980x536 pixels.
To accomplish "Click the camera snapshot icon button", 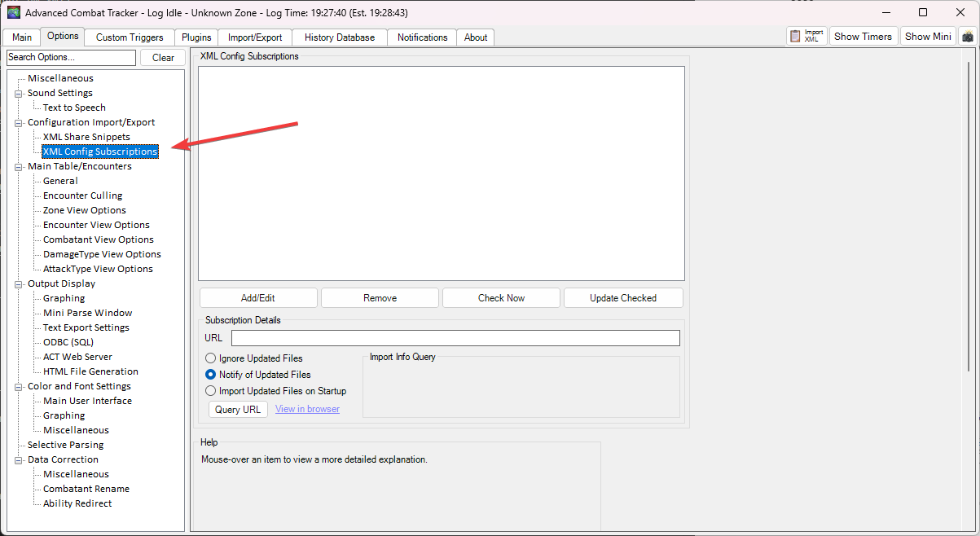I will [x=967, y=36].
